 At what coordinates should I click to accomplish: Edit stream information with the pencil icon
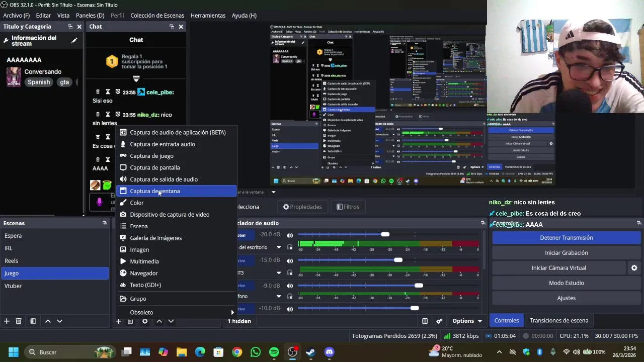[x=74, y=41]
